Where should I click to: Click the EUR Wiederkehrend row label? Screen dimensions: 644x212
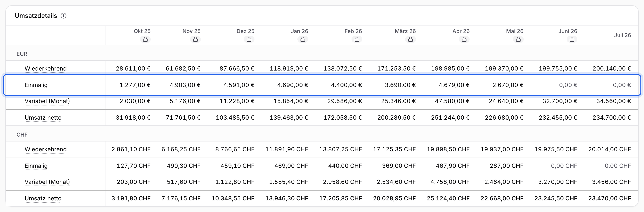(45, 69)
